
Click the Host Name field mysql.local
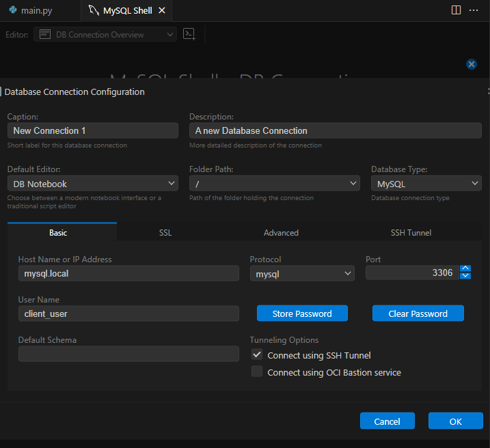[x=128, y=273]
